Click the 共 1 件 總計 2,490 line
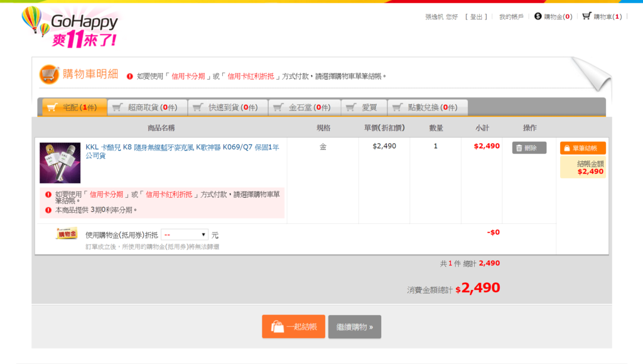Image resolution: width=643 pixels, height=364 pixels. pyautogui.click(x=470, y=263)
